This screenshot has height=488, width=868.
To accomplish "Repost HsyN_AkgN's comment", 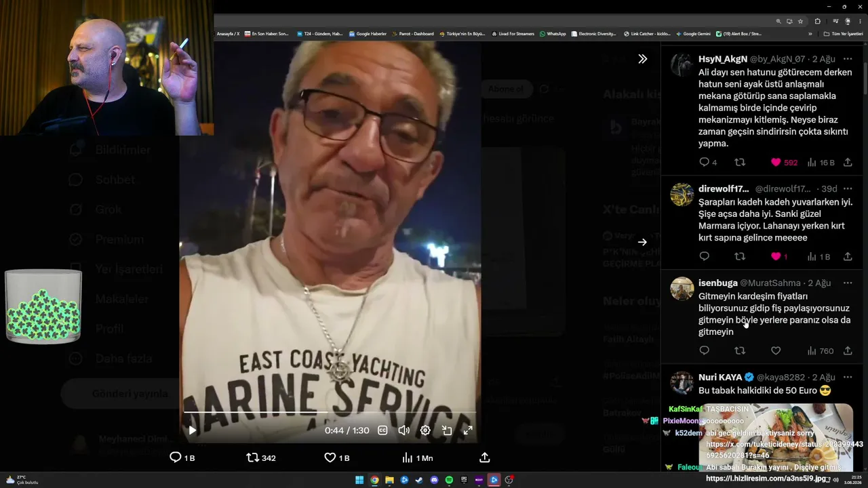I will tap(740, 163).
